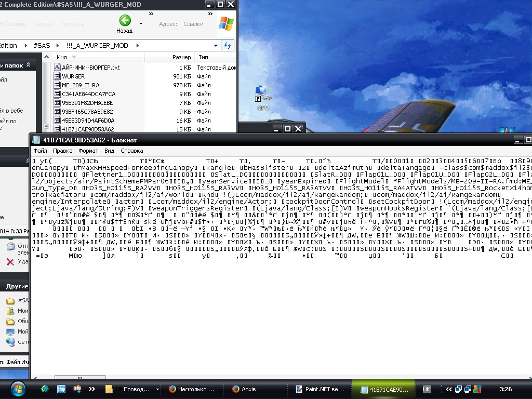Screen dimensions: 532x399
Task: Select the 45E53D94D4AF6D0A file icon
Action: pos(57,121)
